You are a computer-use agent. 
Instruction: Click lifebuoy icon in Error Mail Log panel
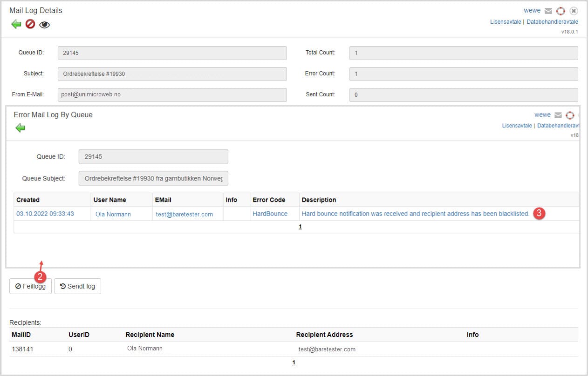pos(570,115)
